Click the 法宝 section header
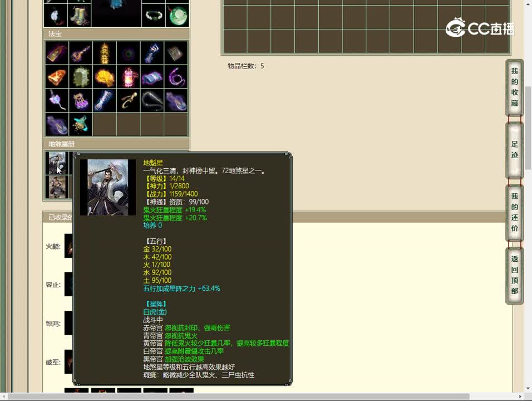 click(x=116, y=33)
